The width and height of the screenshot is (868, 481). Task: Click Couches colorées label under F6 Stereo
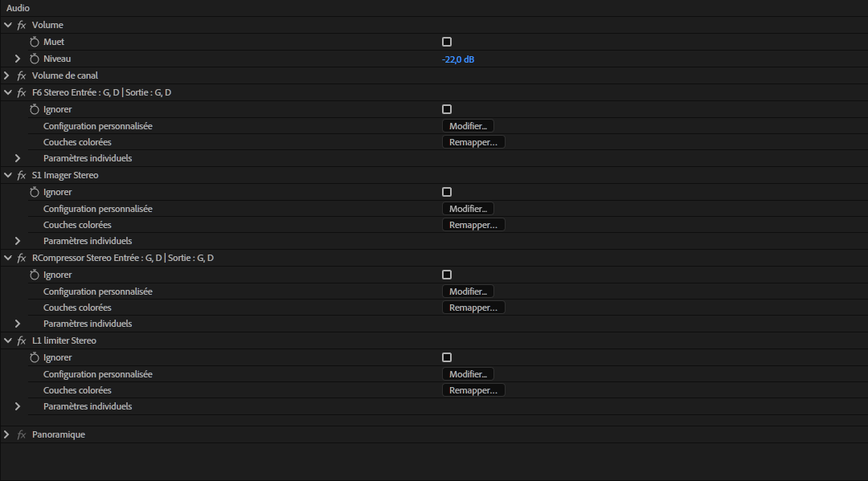[77, 142]
